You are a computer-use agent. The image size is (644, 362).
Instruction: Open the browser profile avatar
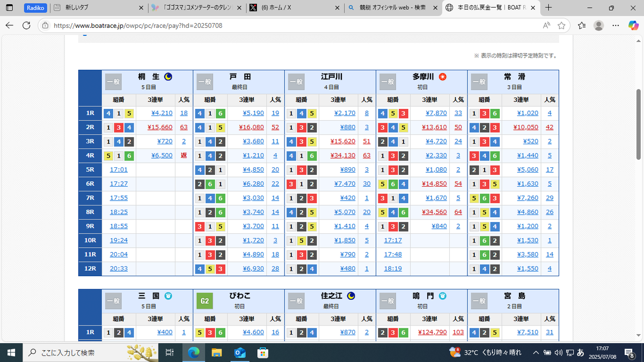click(599, 25)
